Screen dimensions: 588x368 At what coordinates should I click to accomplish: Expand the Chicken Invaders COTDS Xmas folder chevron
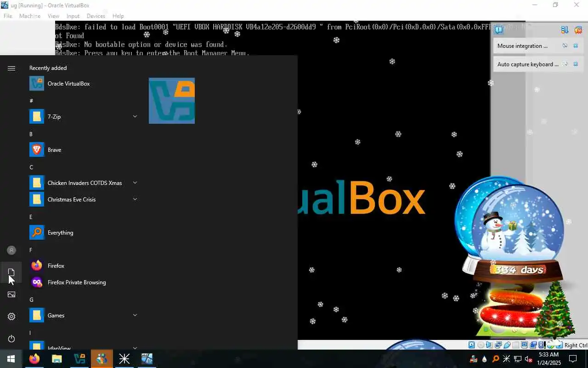click(x=135, y=183)
